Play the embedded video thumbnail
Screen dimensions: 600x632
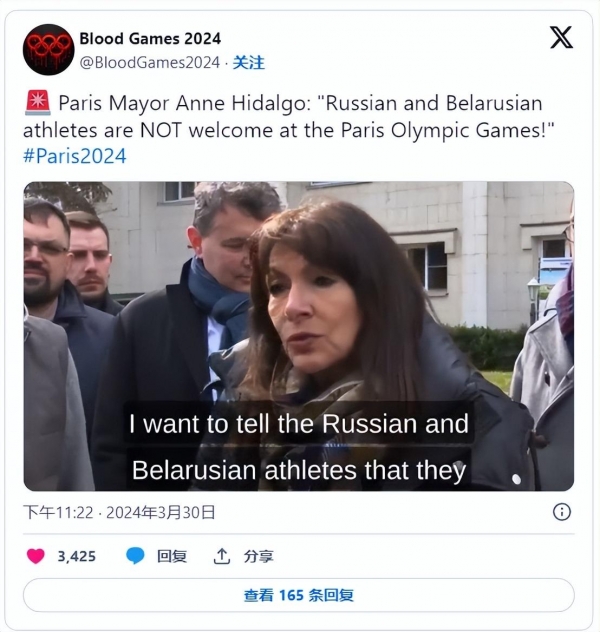(x=299, y=336)
